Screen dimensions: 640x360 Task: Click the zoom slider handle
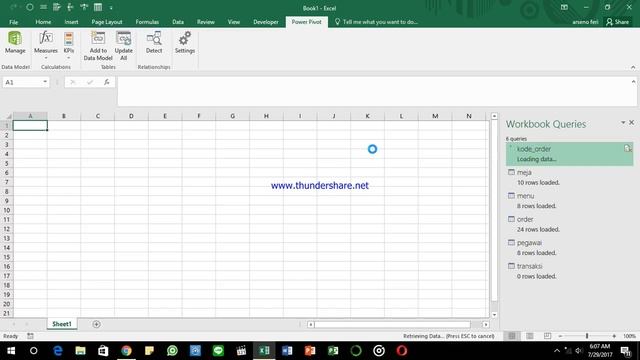pyautogui.click(x=587, y=336)
